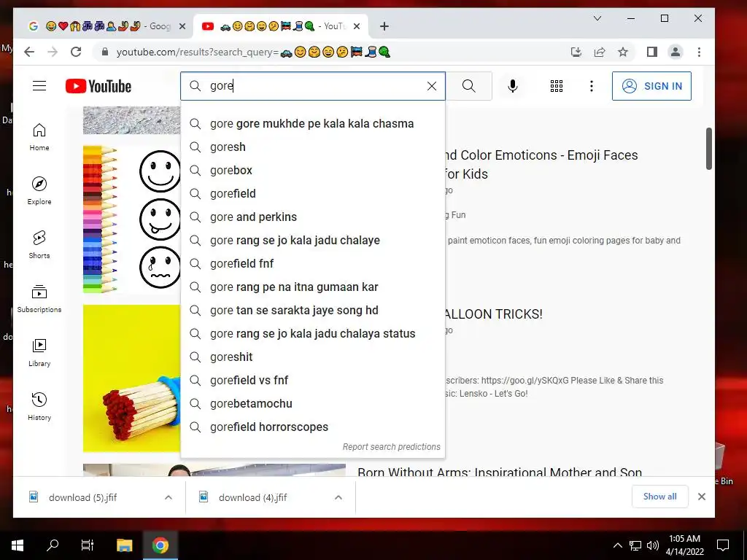Click the page vertical scrollbar thumb
This screenshot has width=747, height=560.
(x=708, y=149)
